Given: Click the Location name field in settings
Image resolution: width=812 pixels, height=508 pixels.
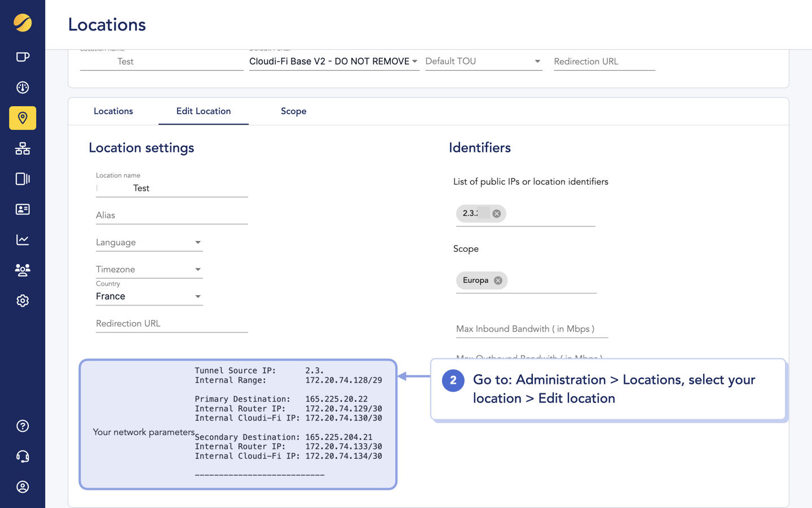Looking at the screenshot, I should pyautogui.click(x=172, y=189).
